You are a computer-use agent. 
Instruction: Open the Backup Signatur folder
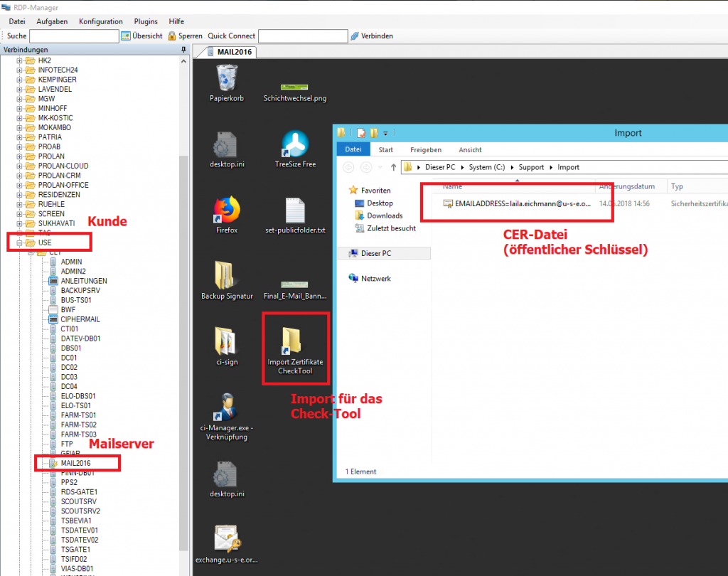coord(226,277)
